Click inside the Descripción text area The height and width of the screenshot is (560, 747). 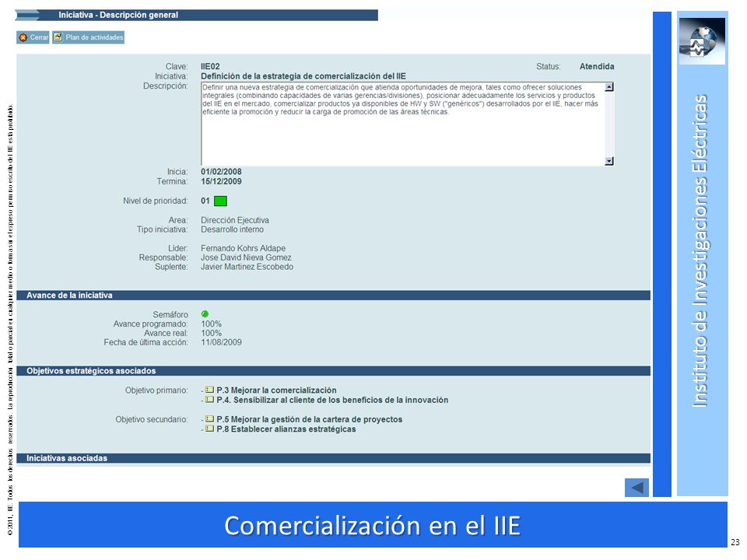click(x=402, y=124)
